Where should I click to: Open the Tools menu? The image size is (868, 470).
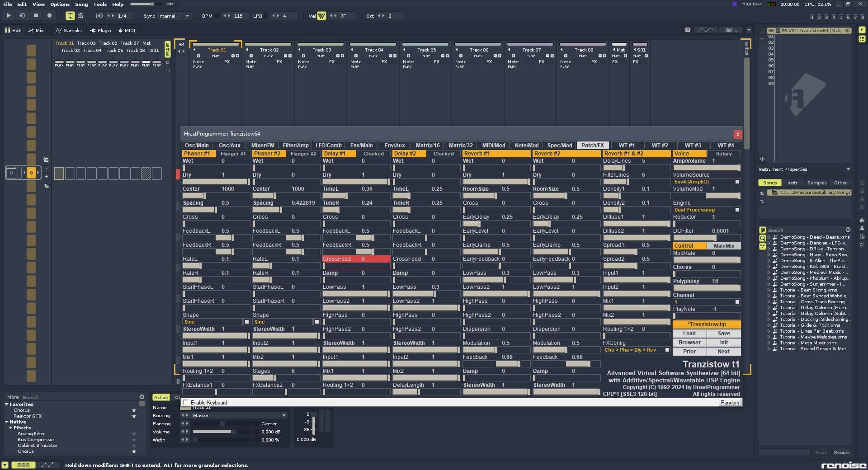pyautogui.click(x=100, y=4)
